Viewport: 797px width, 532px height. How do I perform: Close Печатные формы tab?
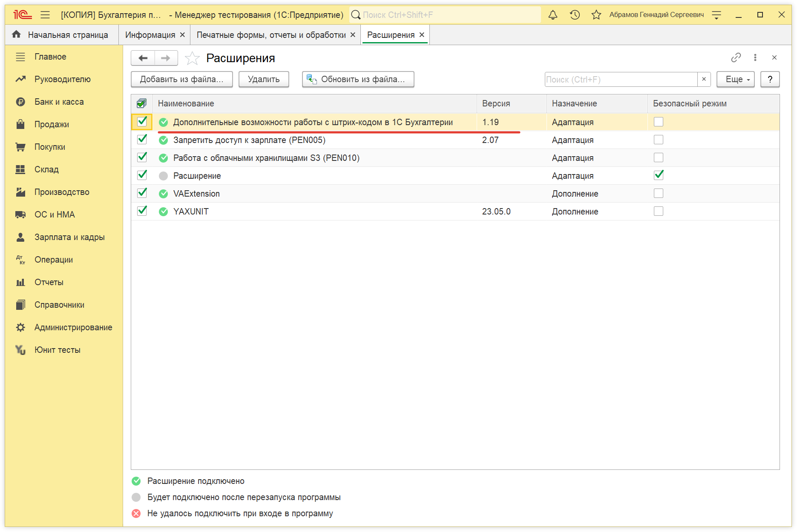coord(353,35)
